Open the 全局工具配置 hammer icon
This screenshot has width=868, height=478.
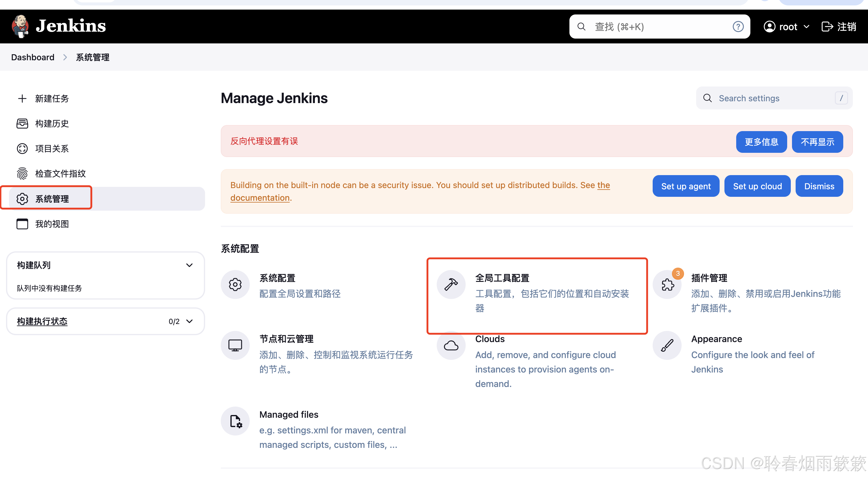(451, 285)
